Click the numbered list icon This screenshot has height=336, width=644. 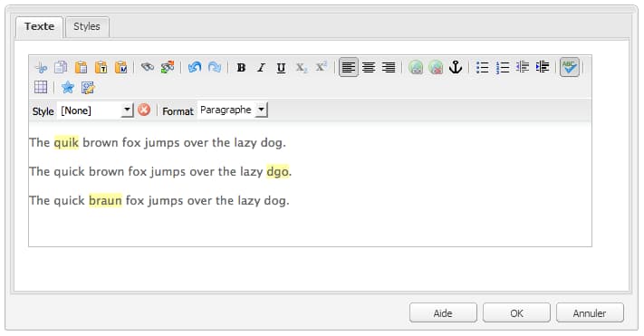tap(503, 67)
